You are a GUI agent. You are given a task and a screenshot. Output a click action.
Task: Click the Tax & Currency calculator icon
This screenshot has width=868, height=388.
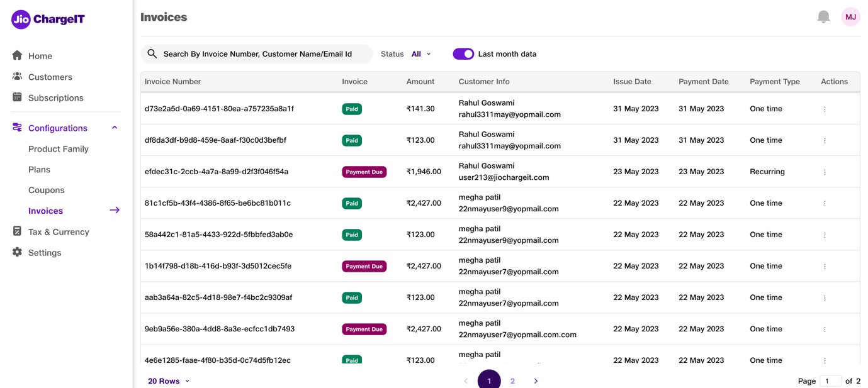[x=17, y=231]
